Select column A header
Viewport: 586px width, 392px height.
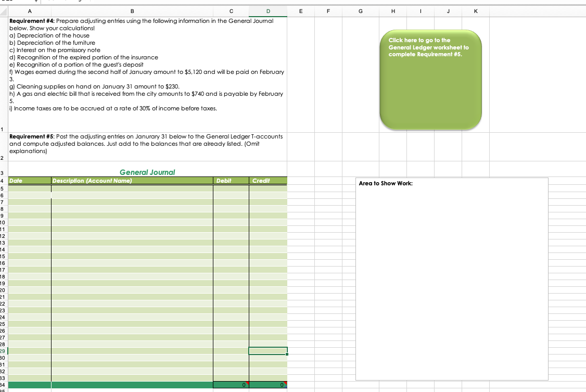[x=29, y=11]
